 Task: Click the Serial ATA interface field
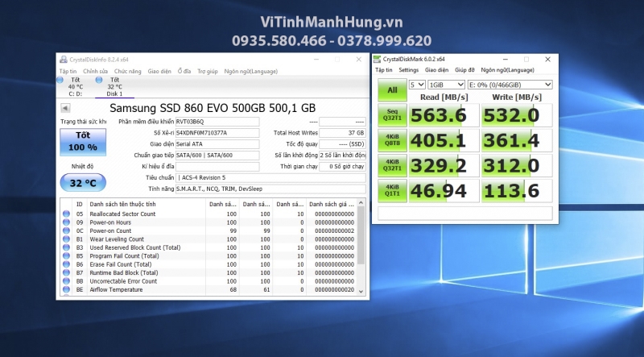tap(217, 144)
